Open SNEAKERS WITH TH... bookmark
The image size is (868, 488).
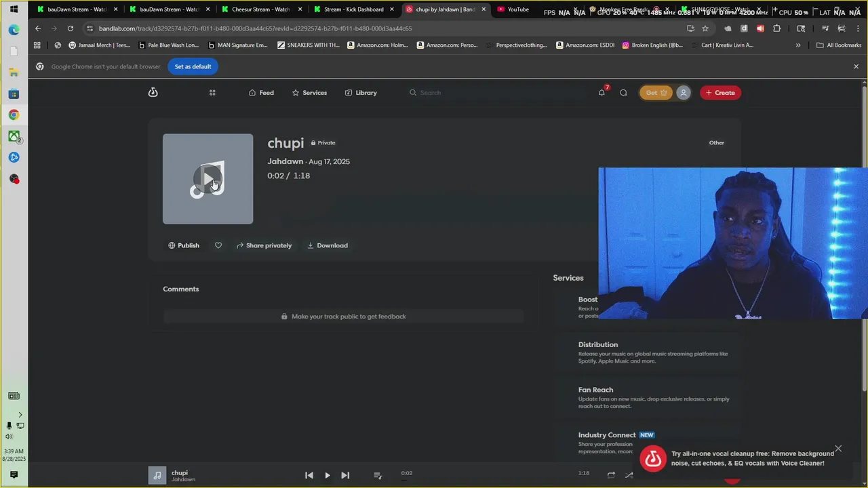309,45
